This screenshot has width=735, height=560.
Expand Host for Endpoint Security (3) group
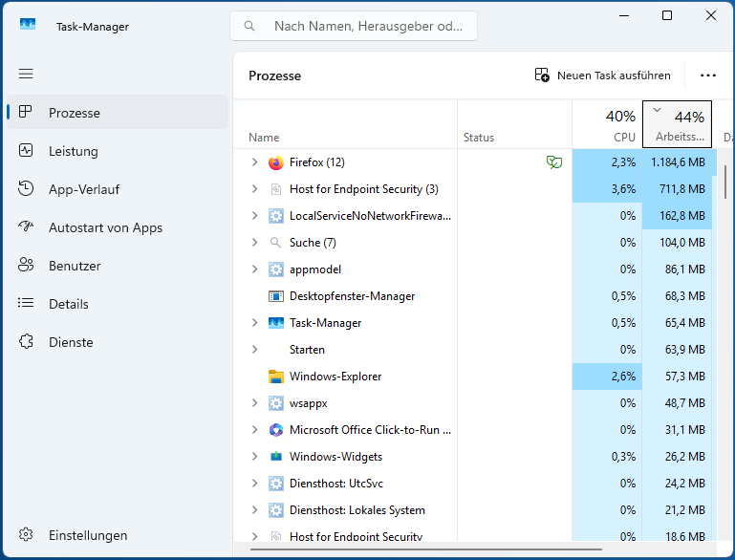tap(254, 189)
